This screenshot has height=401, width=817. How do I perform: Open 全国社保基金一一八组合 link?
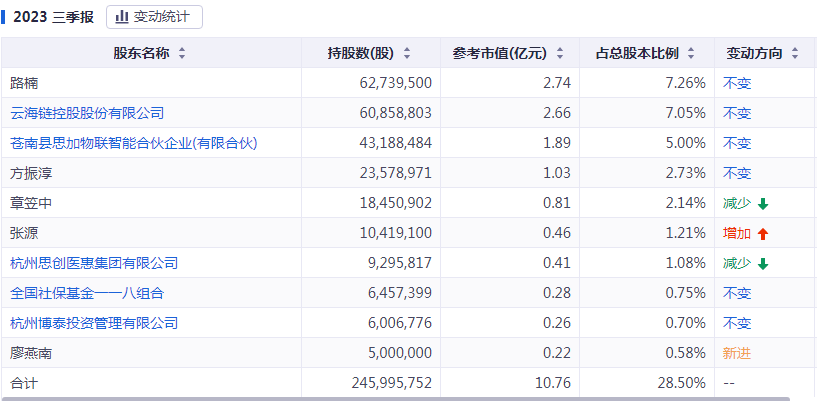[87, 293]
